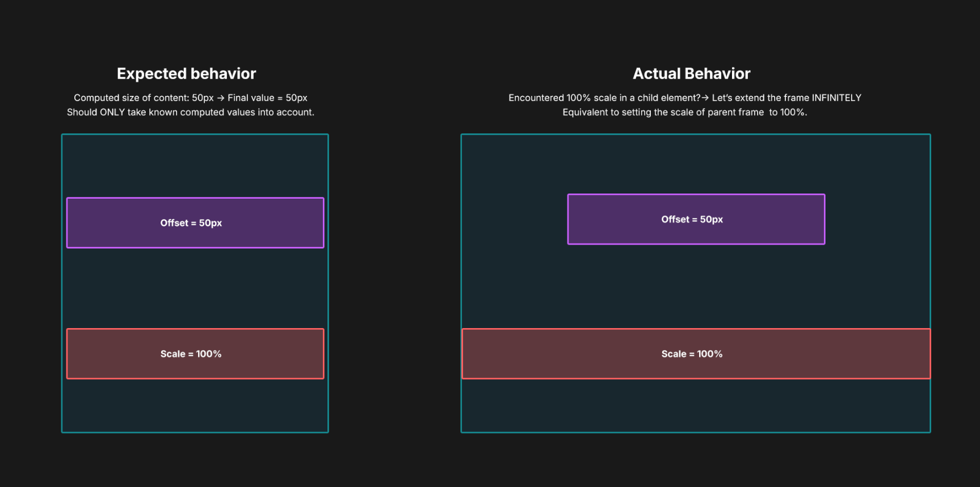
Task: Click empty area left of Offset box in Actual frame
Action: 514,219
